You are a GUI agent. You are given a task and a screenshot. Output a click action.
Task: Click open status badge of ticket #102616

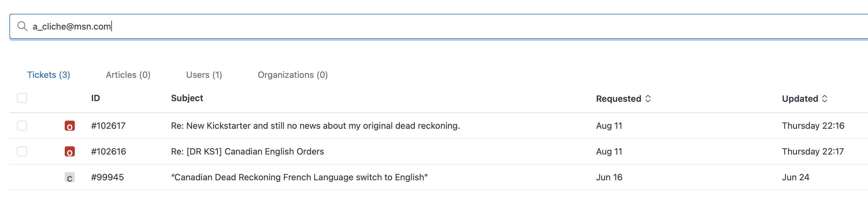pyautogui.click(x=70, y=151)
